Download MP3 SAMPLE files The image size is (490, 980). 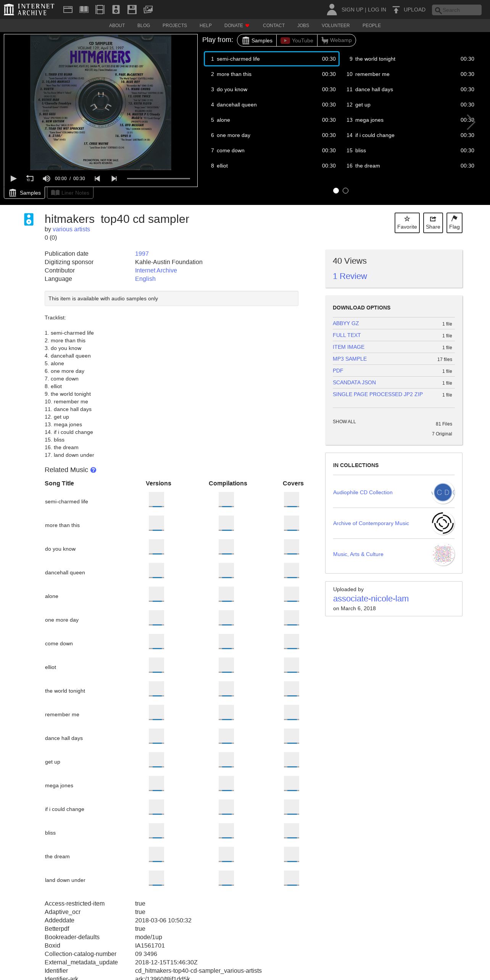(x=350, y=359)
